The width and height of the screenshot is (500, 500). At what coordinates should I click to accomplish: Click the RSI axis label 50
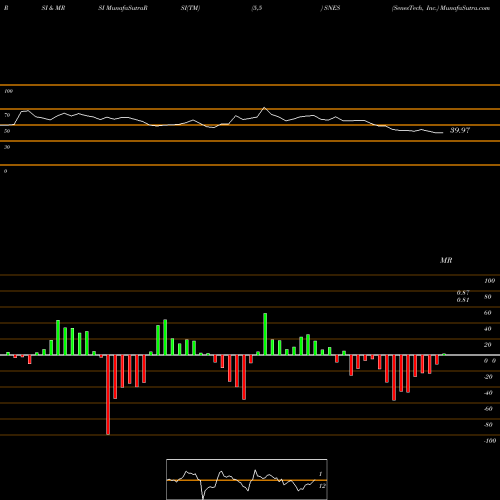click(7, 131)
